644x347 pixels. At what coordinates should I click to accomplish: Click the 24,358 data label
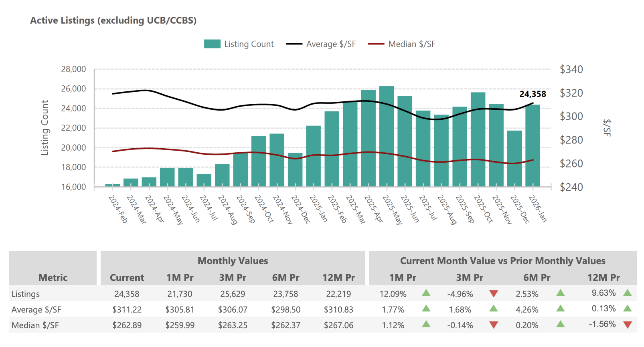pyautogui.click(x=533, y=94)
